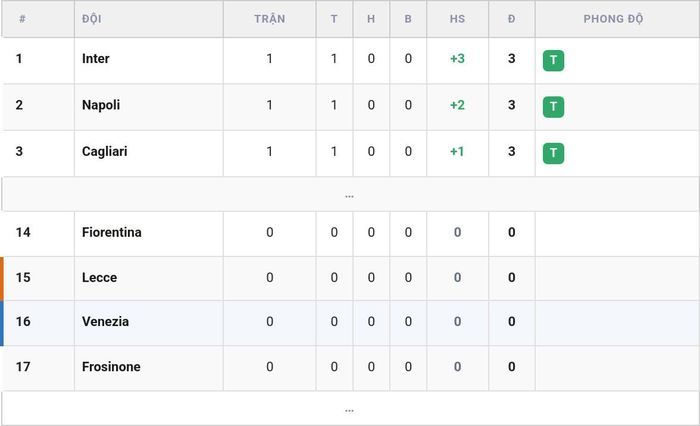Open the Napoli team link
Viewport: 700px width, 426px height.
tap(101, 105)
